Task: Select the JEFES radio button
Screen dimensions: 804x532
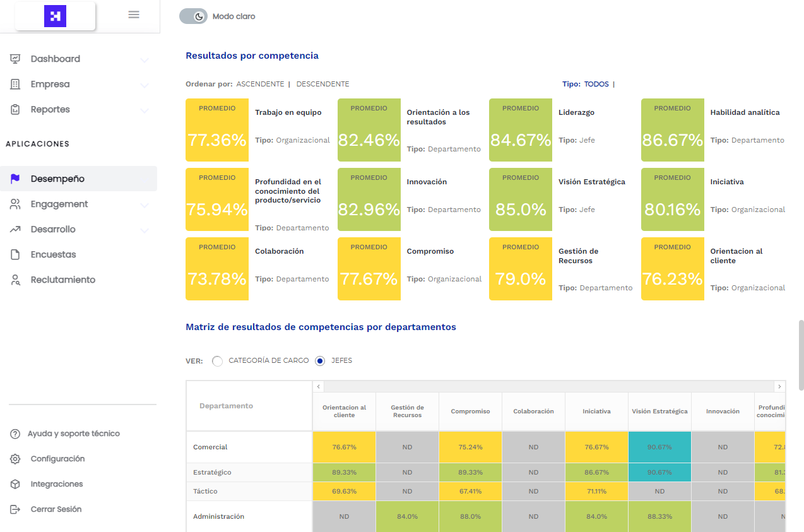Action: click(321, 360)
